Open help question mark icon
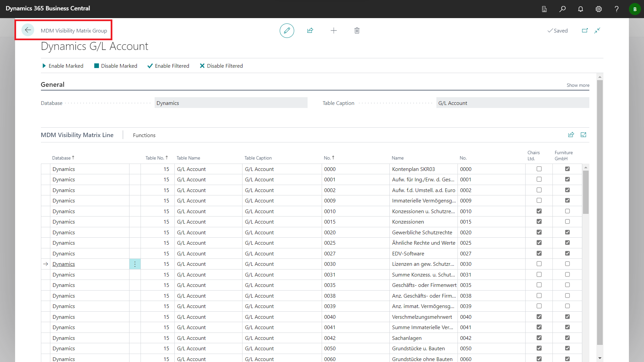 pyautogui.click(x=616, y=9)
